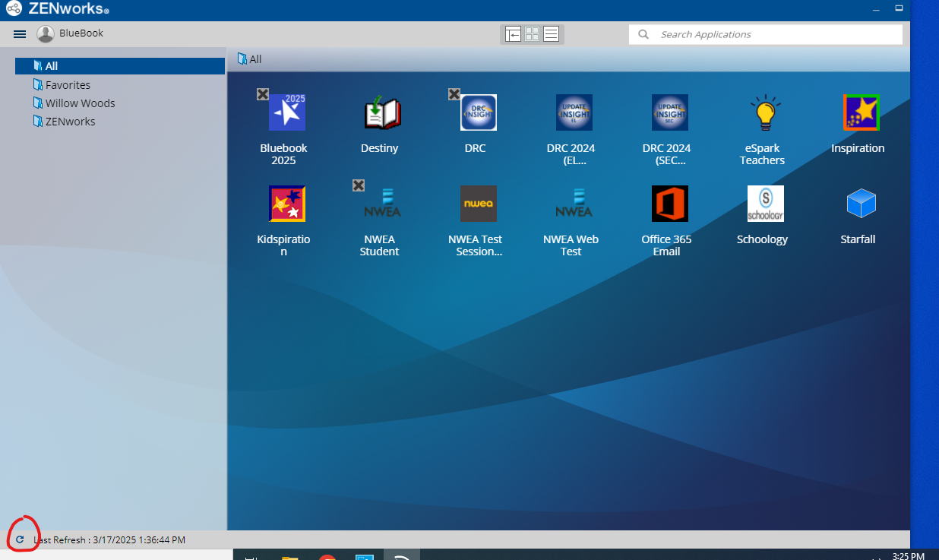Open the hamburger menu
Screen dimensions: 939x560
(x=20, y=34)
